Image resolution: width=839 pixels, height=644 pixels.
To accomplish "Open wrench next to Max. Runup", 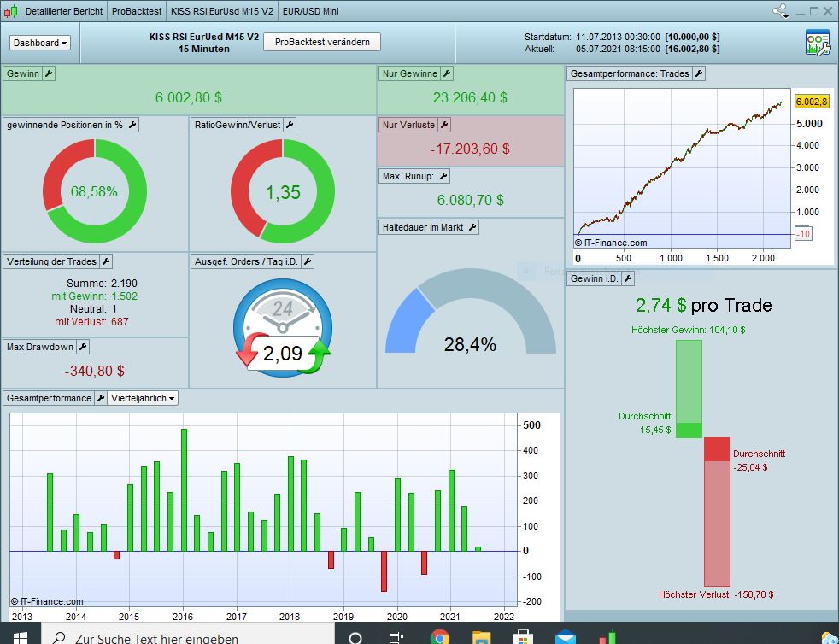I will coord(443,175).
